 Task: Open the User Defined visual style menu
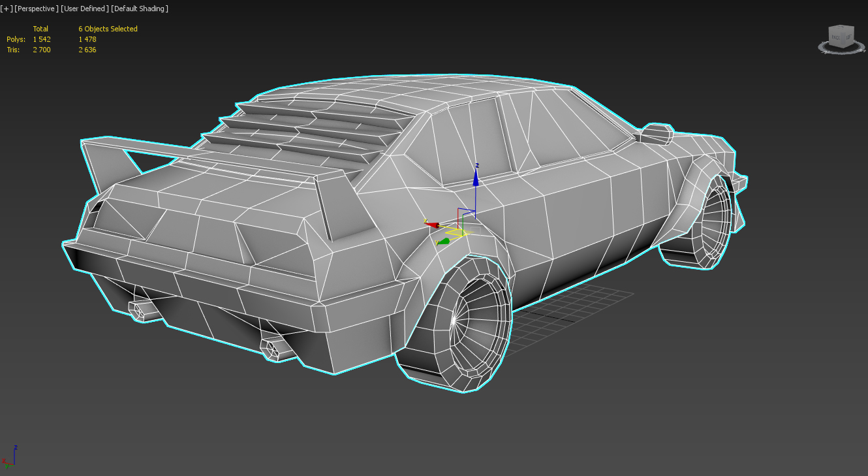84,8
